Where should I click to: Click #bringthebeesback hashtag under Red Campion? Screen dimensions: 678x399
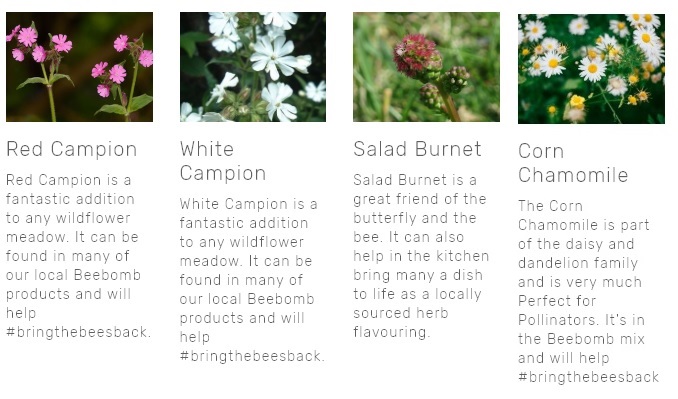click(79, 332)
